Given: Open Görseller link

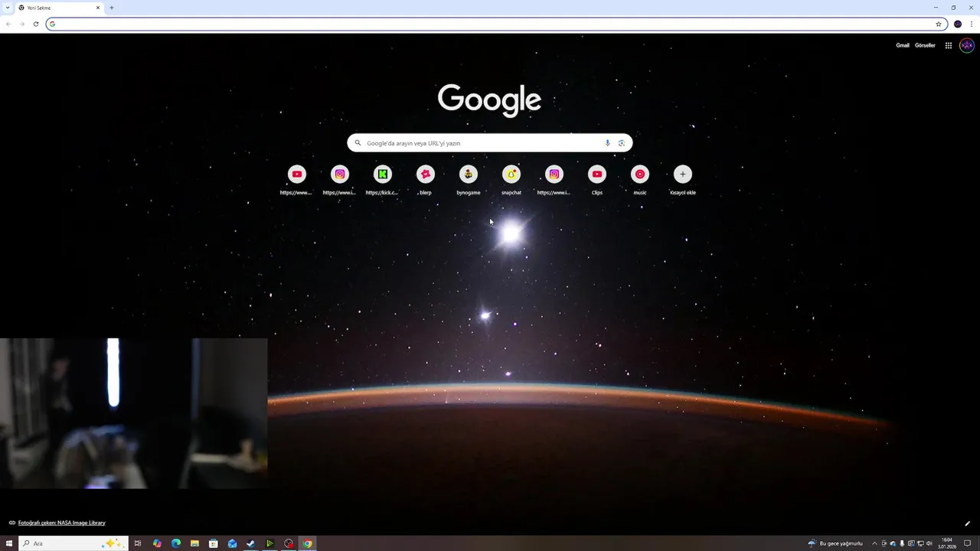Looking at the screenshot, I should pyautogui.click(x=925, y=45).
